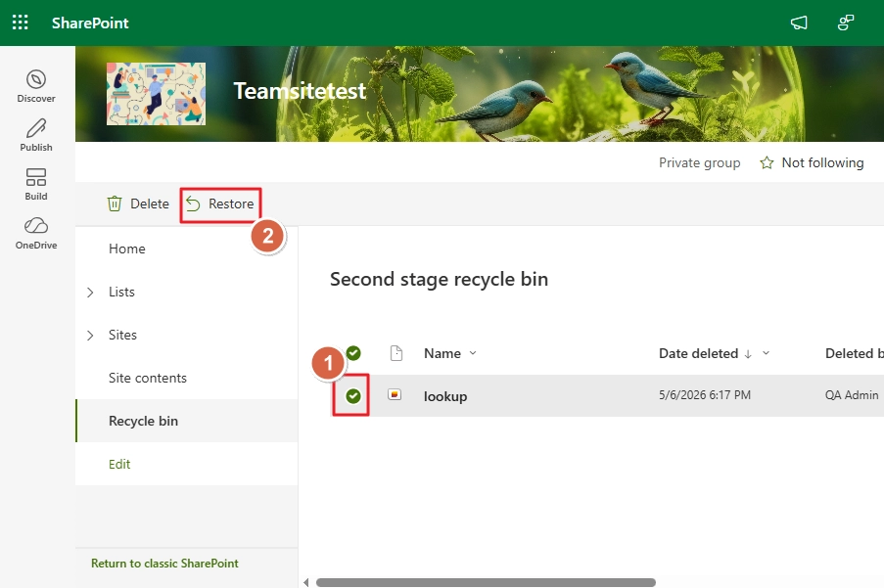Open Discover in the left rail
The image size is (884, 588).
36,86
